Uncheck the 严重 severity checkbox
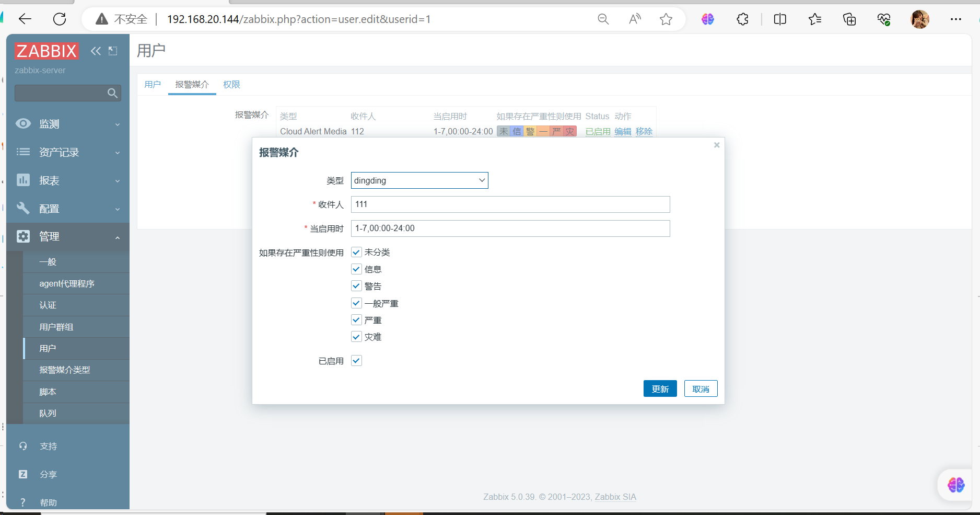Screen dimensions: 980x515 [356, 320]
